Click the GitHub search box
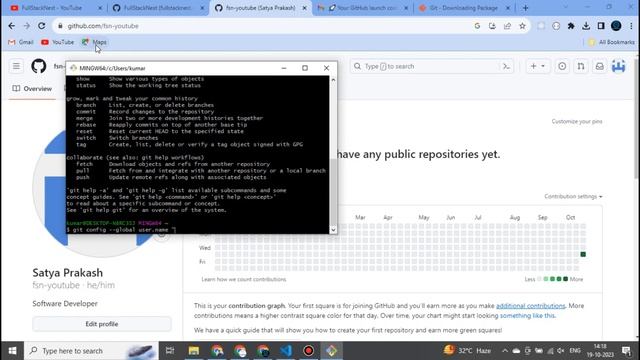The image size is (640, 360). coord(433,66)
